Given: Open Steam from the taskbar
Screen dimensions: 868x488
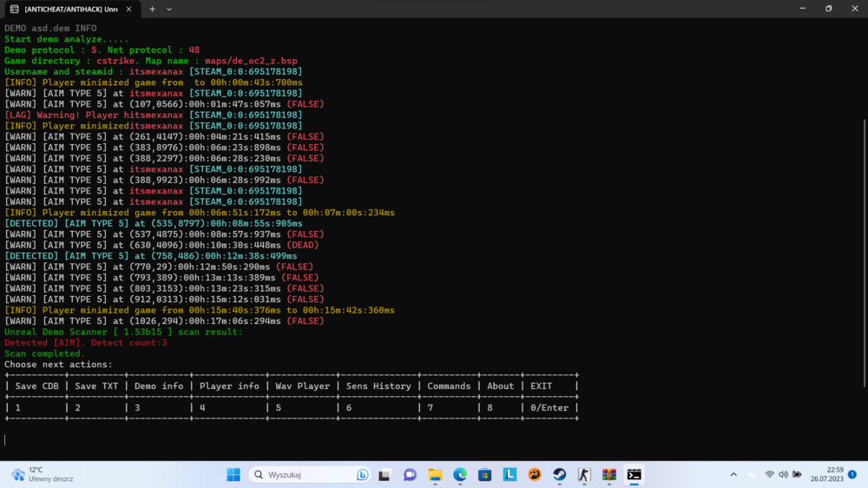Looking at the screenshot, I should tap(560, 475).
